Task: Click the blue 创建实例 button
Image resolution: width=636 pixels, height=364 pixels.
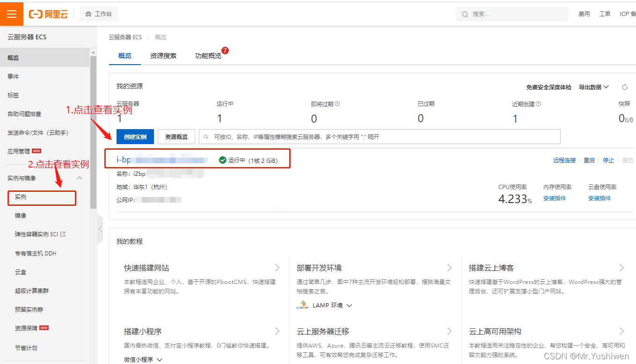Action: coord(135,137)
